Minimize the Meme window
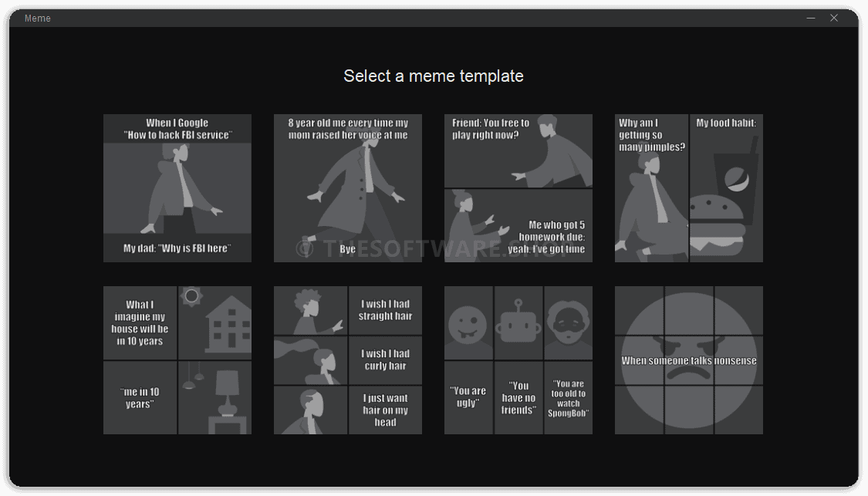 click(811, 18)
